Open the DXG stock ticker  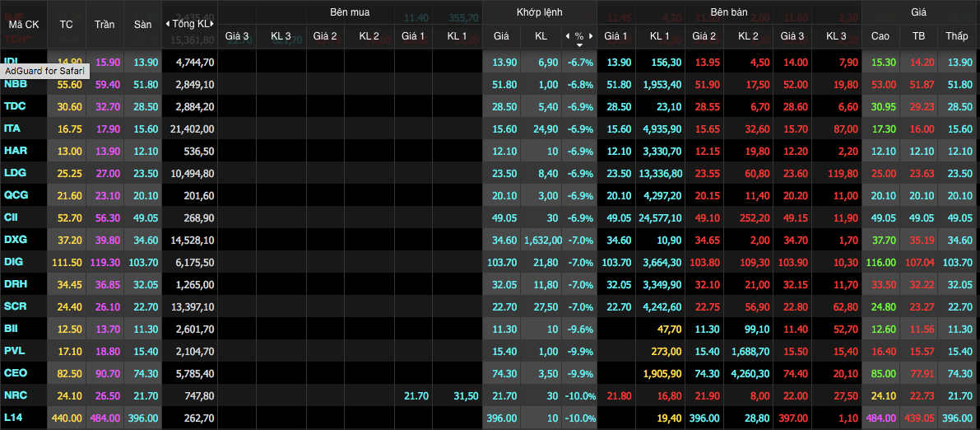14,240
